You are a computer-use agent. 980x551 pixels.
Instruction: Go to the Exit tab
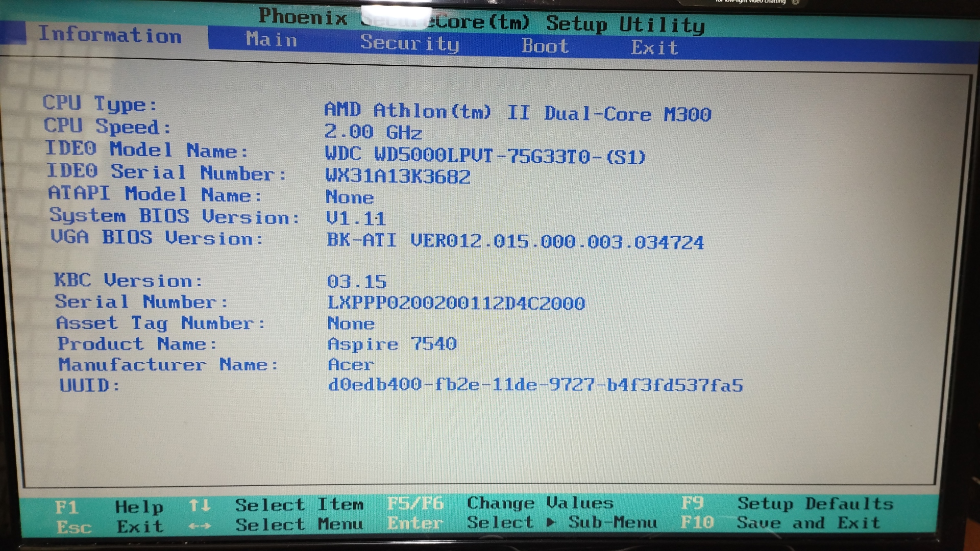point(654,47)
